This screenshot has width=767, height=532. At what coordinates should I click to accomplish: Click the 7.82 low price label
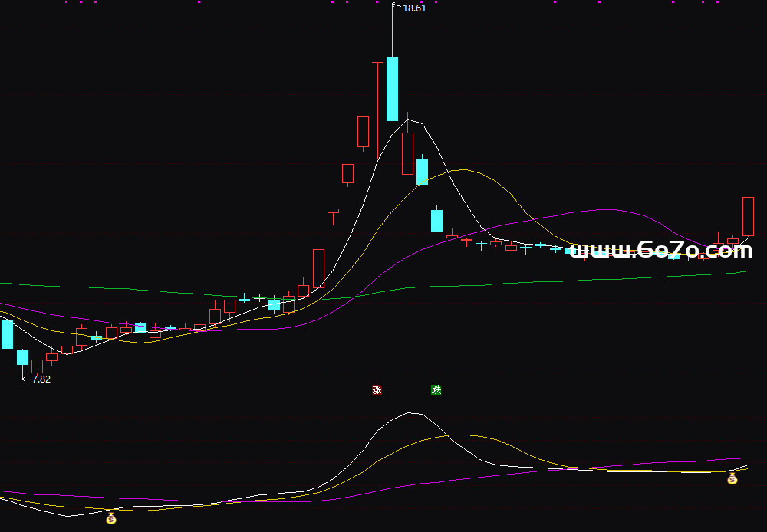(x=41, y=379)
